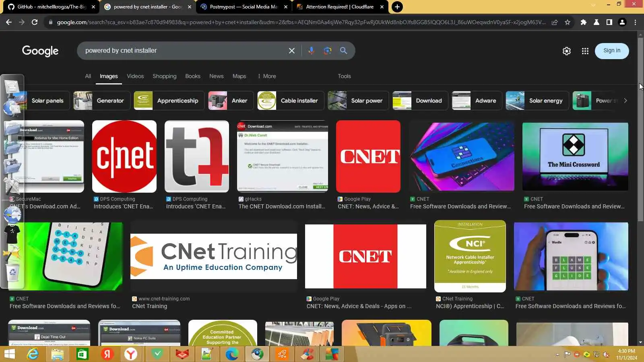The height and width of the screenshot is (362, 644).
Task: Expand the More search categories menu
Action: pyautogui.click(x=266, y=76)
